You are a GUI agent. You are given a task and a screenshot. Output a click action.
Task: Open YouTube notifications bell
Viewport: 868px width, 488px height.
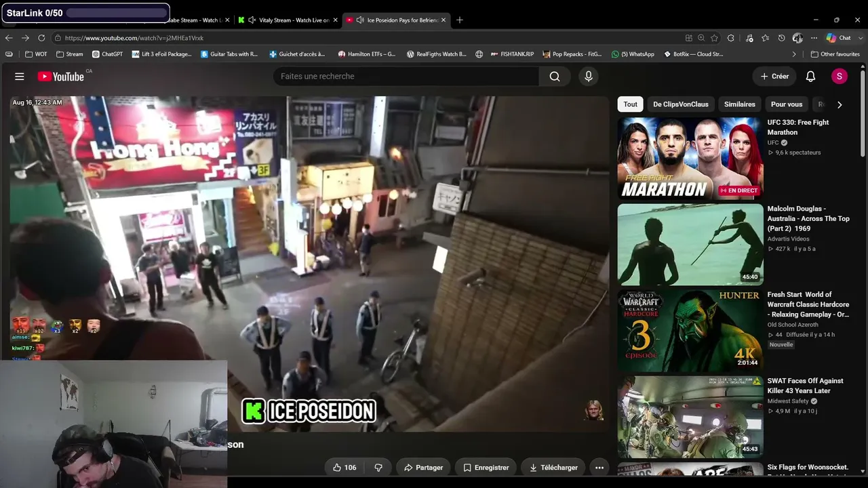click(810, 77)
